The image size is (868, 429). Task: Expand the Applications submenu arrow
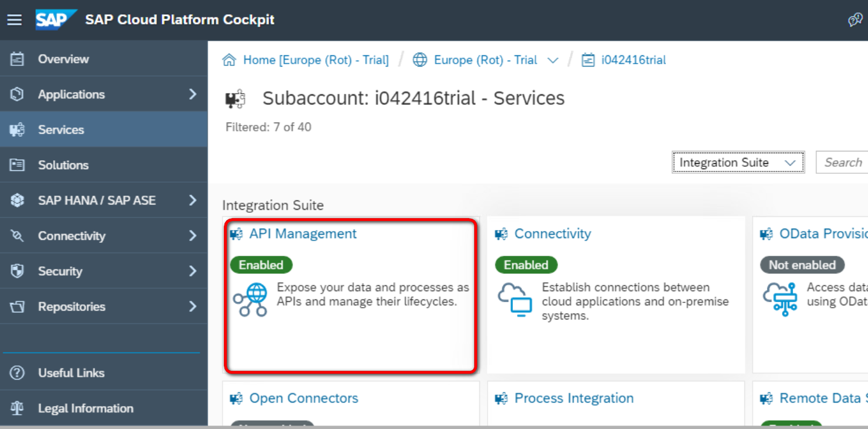193,94
